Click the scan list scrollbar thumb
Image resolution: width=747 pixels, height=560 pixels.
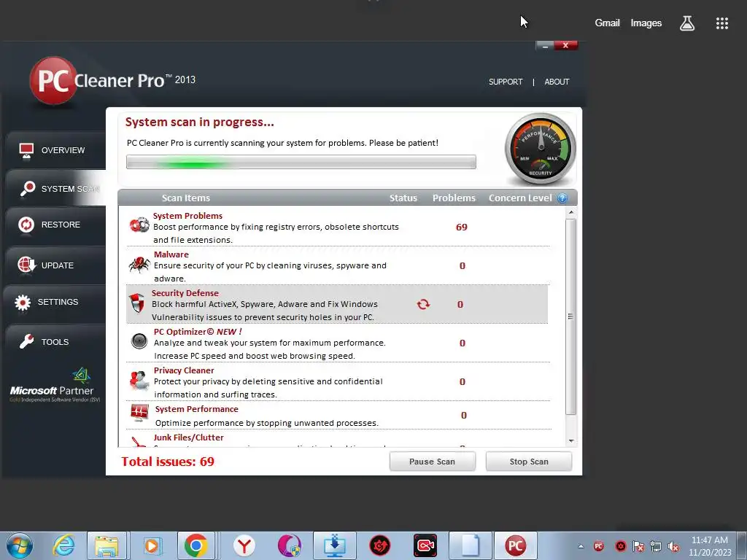[x=571, y=316]
